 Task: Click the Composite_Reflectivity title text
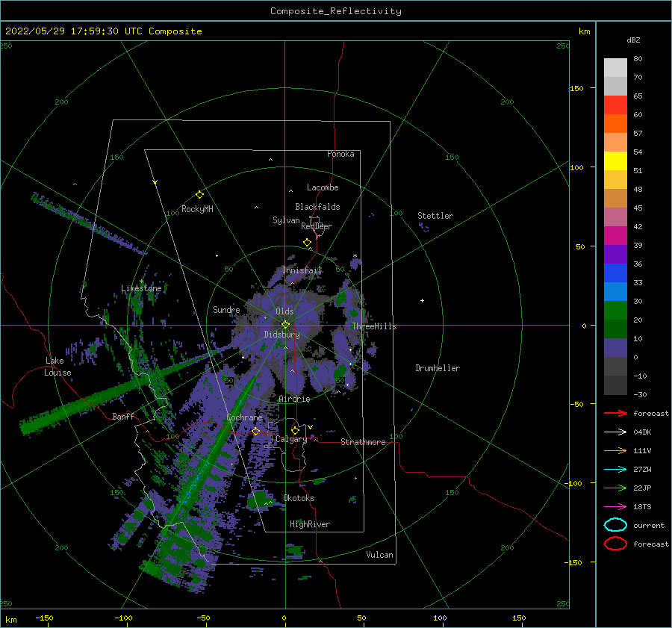336,11
